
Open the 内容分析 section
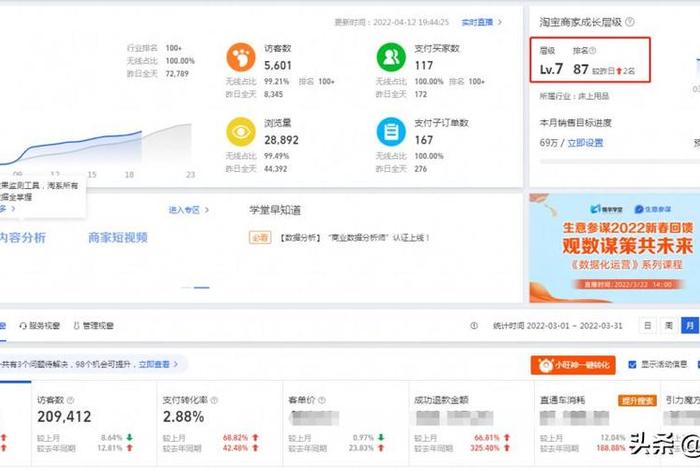click(x=22, y=237)
